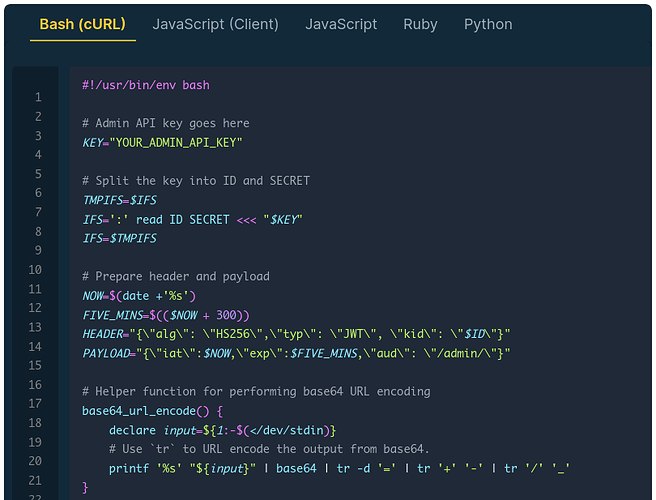Click the comment about Admin API key

[166, 123]
